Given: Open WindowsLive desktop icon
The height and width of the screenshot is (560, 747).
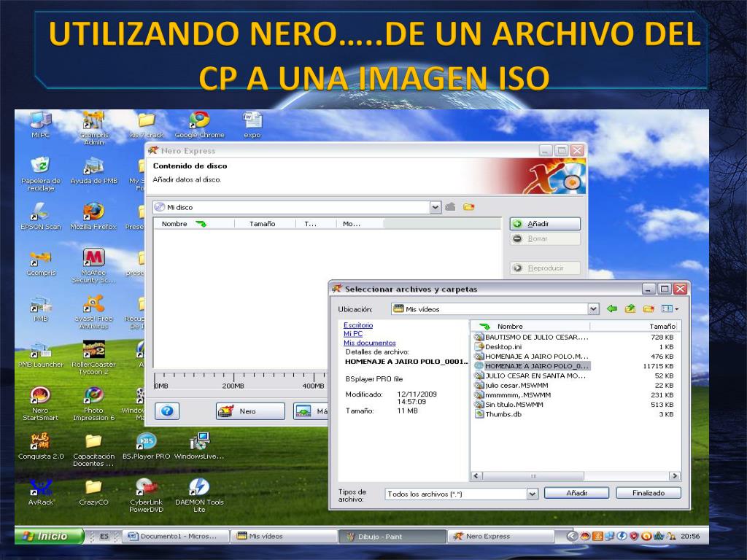Looking at the screenshot, I should pos(199,446).
